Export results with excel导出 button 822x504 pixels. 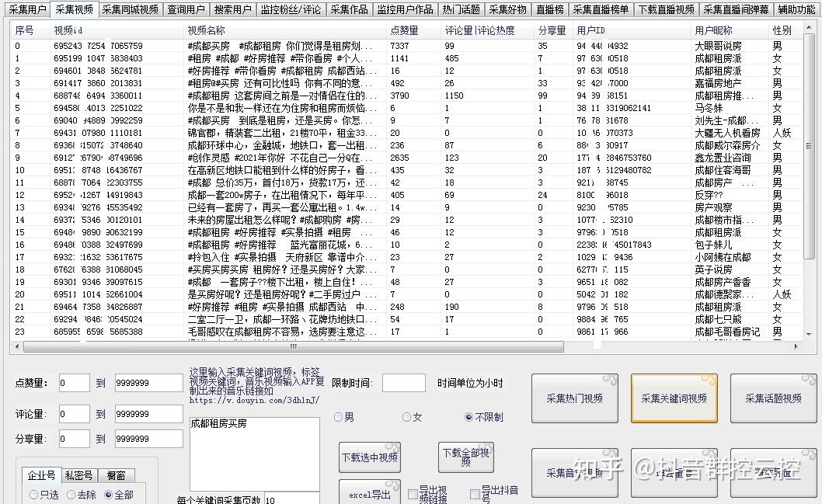click(x=370, y=494)
